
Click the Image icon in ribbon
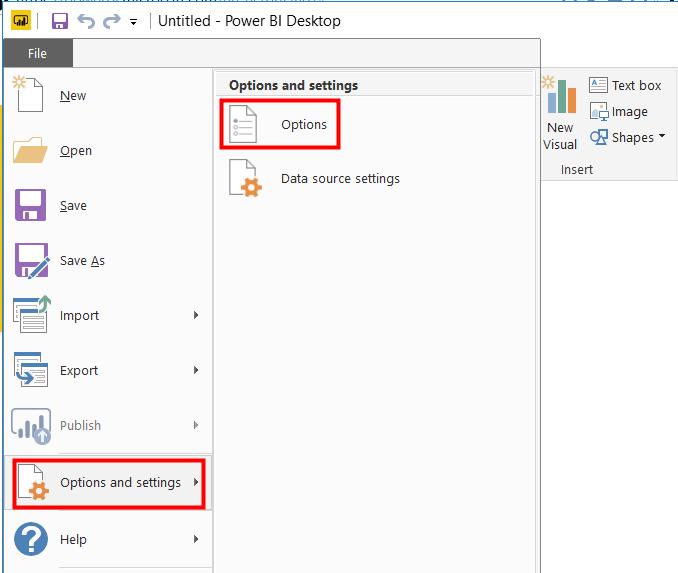[599, 111]
